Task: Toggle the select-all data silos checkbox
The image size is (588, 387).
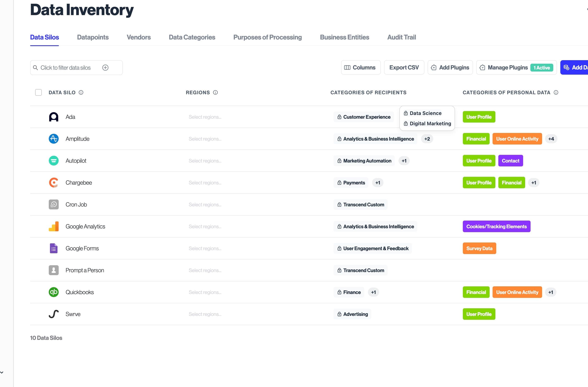Action: 38,92
